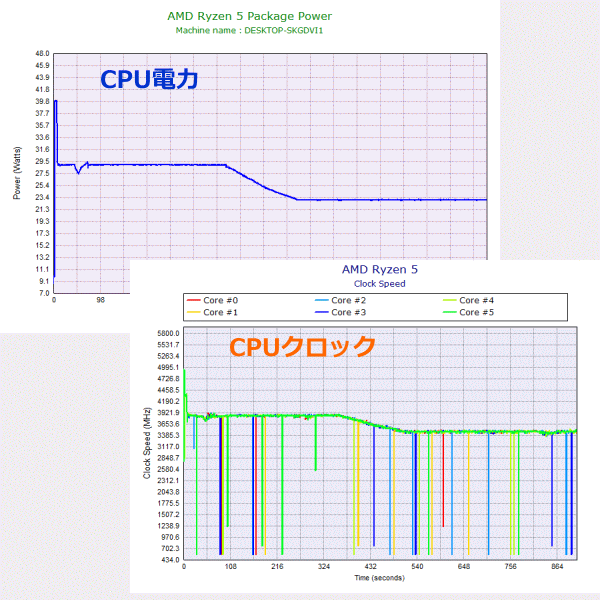Click the Core #2 light blue legend swatch
Screen dimensions: 600x600
(x=322, y=300)
